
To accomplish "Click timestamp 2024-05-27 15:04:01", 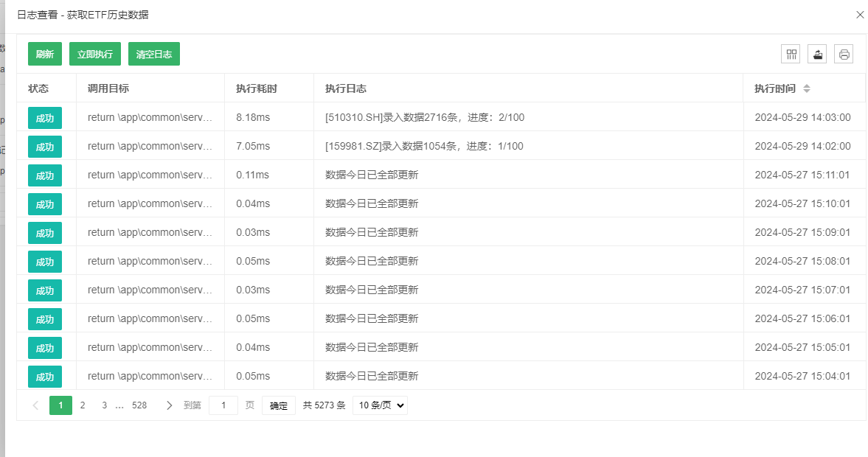I will click(802, 376).
